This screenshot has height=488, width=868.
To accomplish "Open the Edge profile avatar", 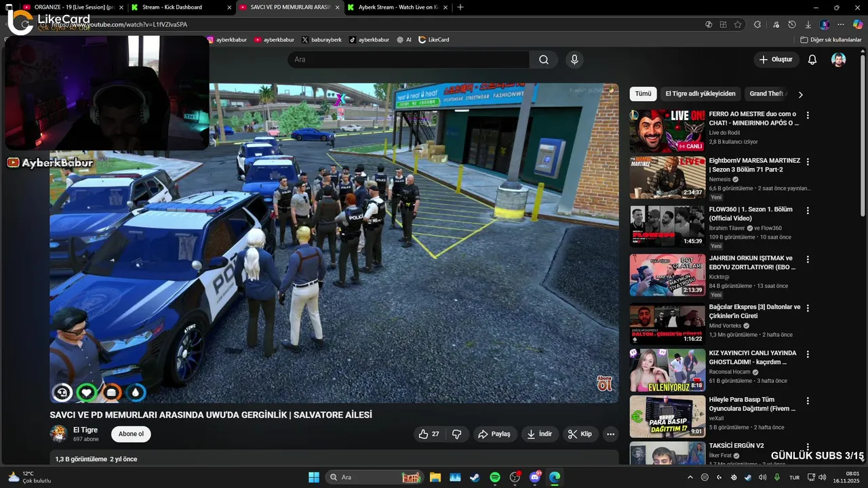I will coord(825,24).
